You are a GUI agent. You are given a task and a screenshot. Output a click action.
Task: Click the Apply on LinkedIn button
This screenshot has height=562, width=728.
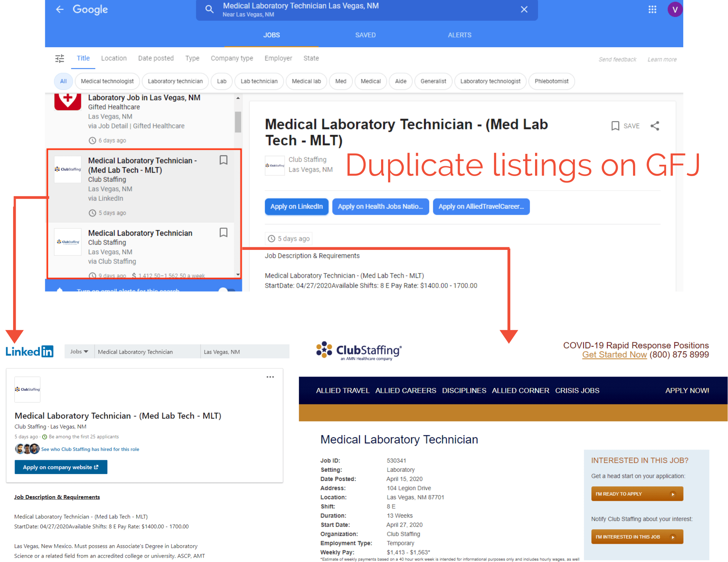click(296, 207)
